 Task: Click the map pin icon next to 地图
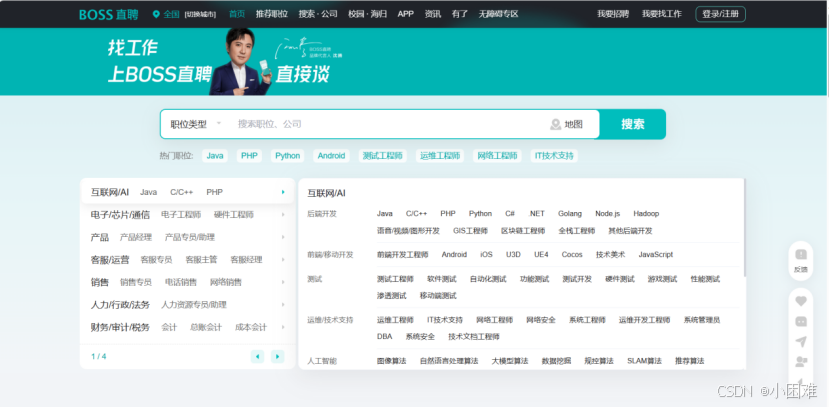[x=555, y=124]
